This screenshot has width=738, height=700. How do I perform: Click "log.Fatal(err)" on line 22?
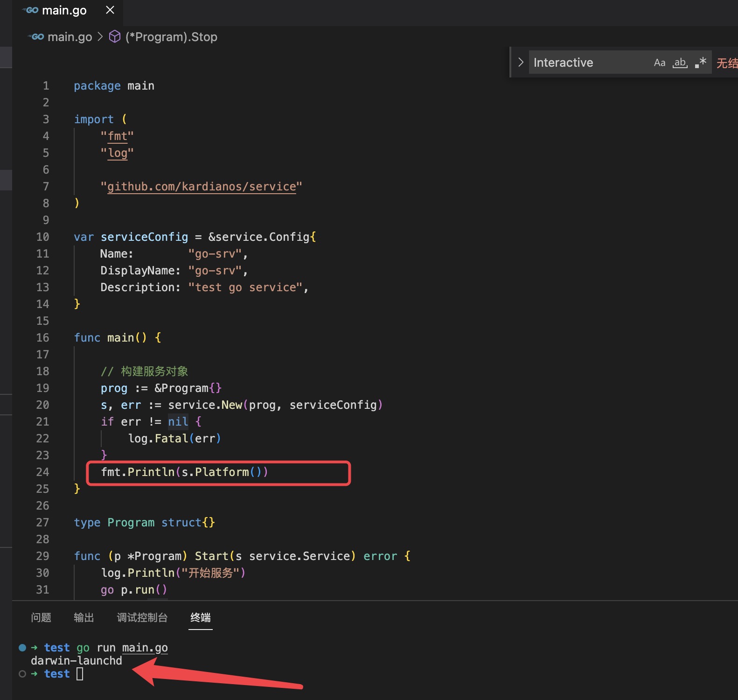click(174, 439)
